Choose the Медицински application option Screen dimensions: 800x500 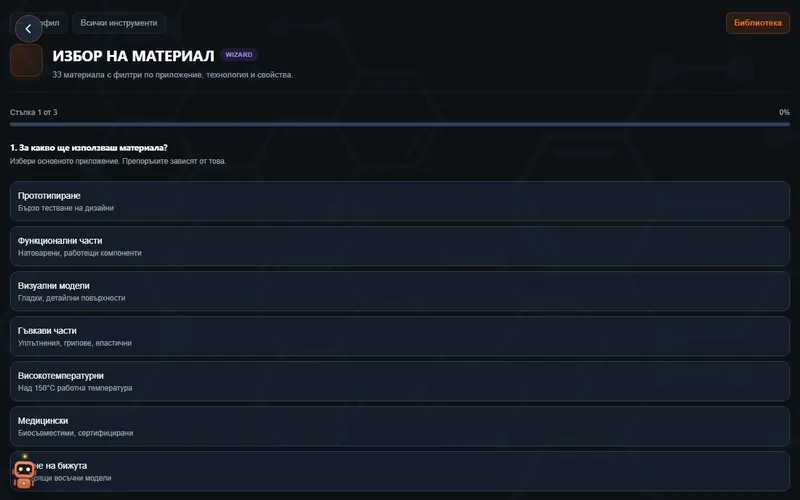(400, 426)
